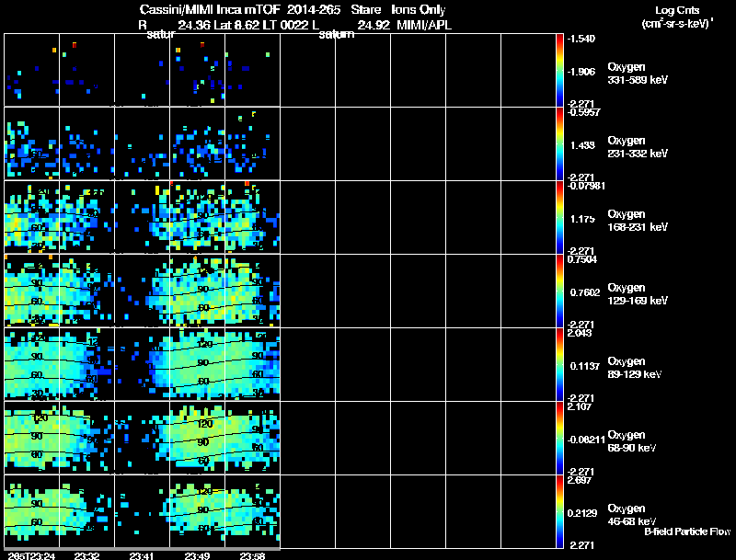
Task: Click the '-0.07981' color scale value
Action: pos(586,186)
